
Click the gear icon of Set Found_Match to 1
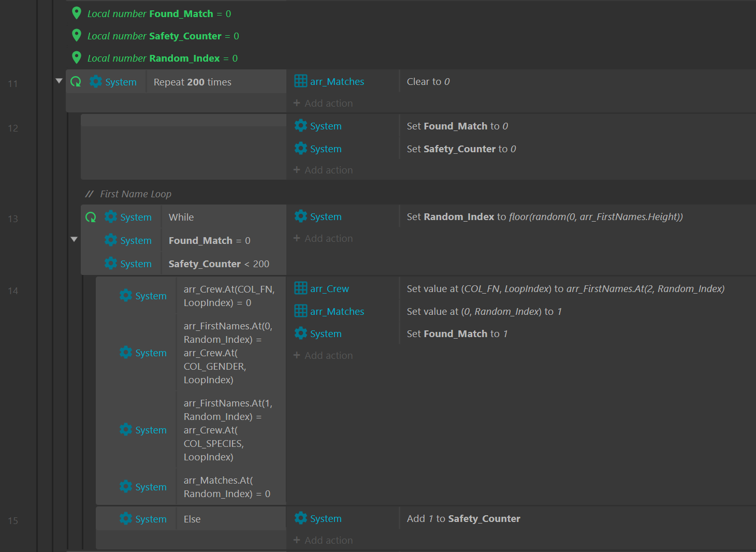pyautogui.click(x=301, y=333)
